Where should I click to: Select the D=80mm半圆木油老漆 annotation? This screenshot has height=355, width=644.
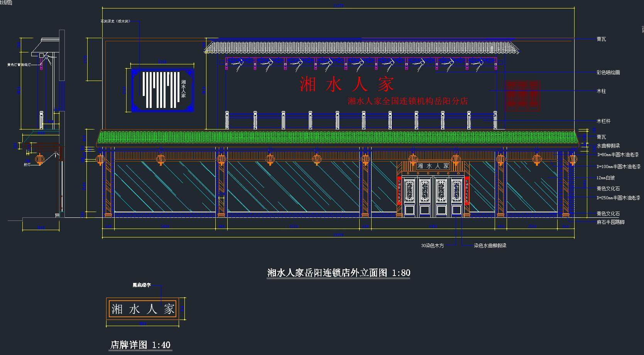pos(617,155)
